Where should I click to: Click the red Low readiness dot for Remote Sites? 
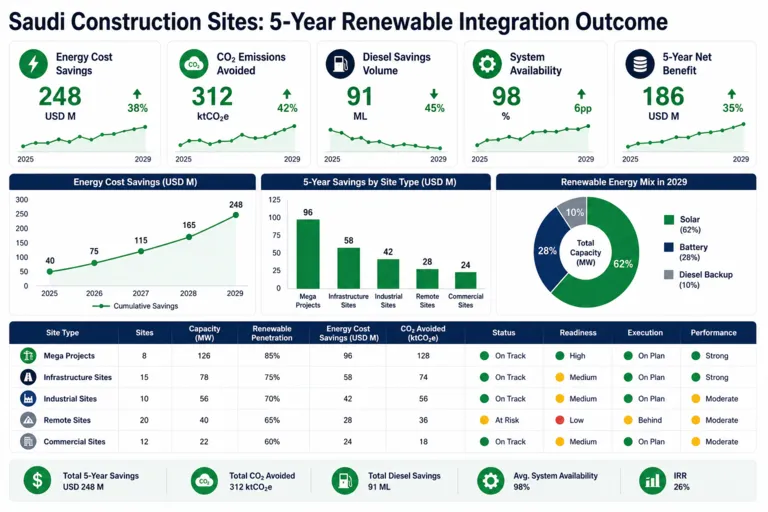[560, 420]
